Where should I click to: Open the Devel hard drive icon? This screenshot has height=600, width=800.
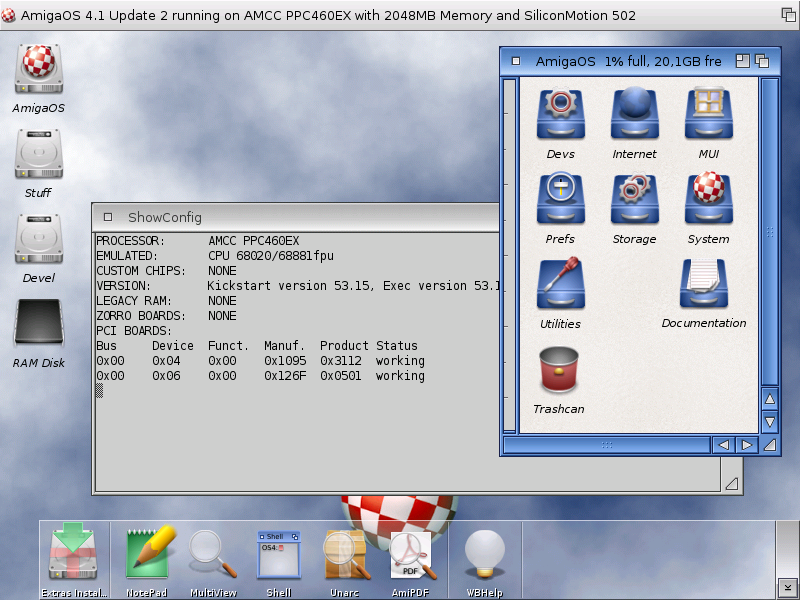point(39,239)
